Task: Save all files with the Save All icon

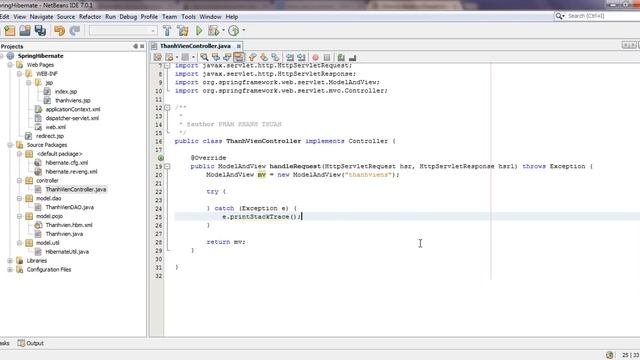Action: click(x=40, y=31)
